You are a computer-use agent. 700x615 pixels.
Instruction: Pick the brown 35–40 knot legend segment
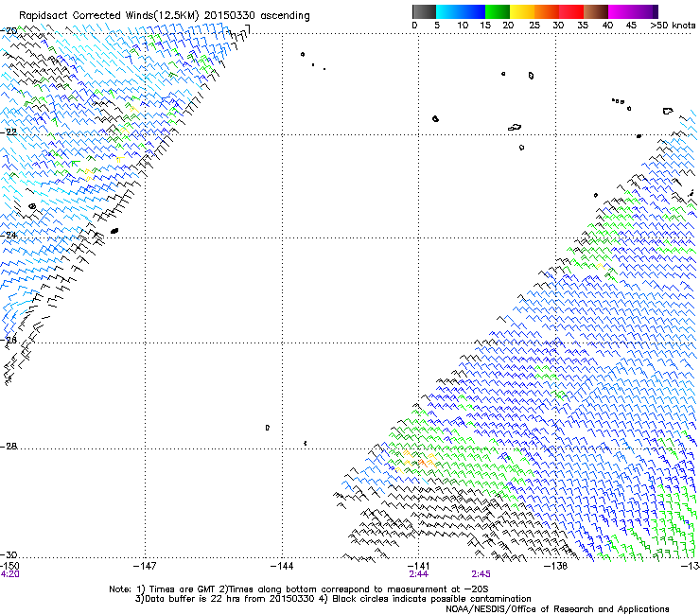pyautogui.click(x=596, y=11)
